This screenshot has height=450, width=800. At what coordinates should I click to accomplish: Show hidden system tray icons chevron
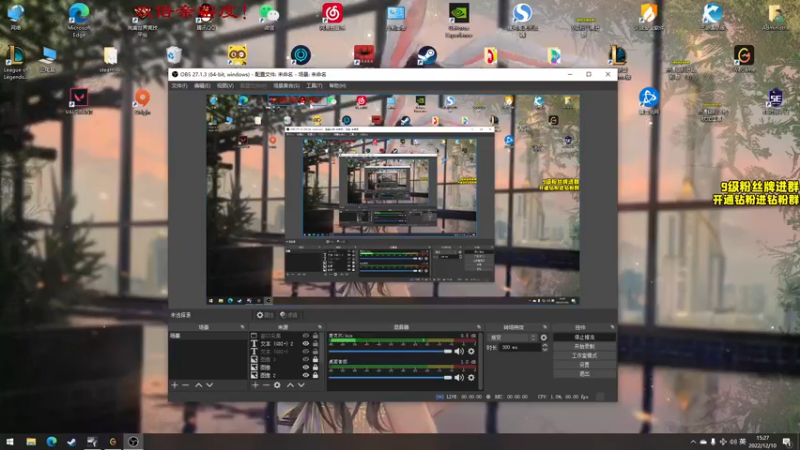click(x=693, y=442)
